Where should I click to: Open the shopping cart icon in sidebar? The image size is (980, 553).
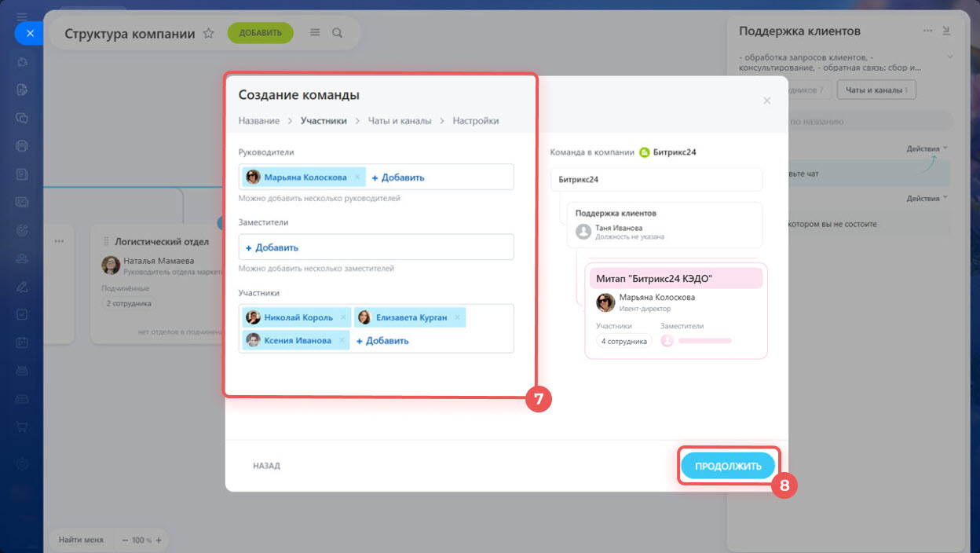point(22,427)
